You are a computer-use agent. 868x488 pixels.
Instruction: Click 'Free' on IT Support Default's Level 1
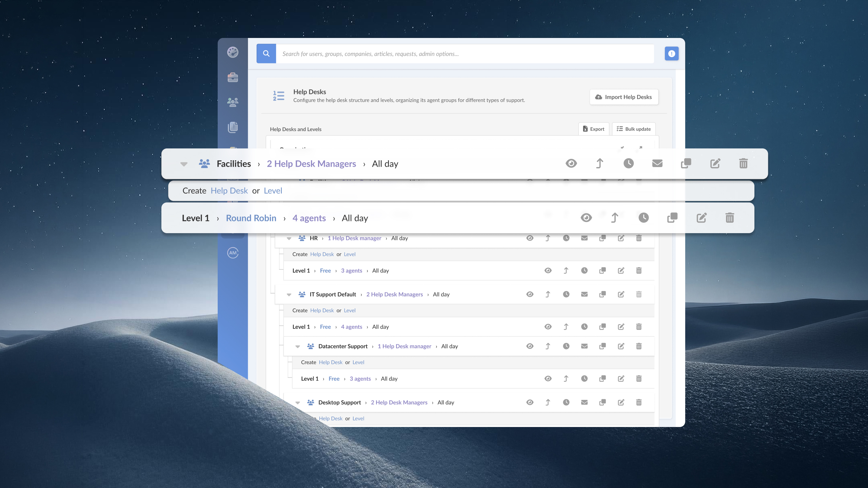coord(325,327)
